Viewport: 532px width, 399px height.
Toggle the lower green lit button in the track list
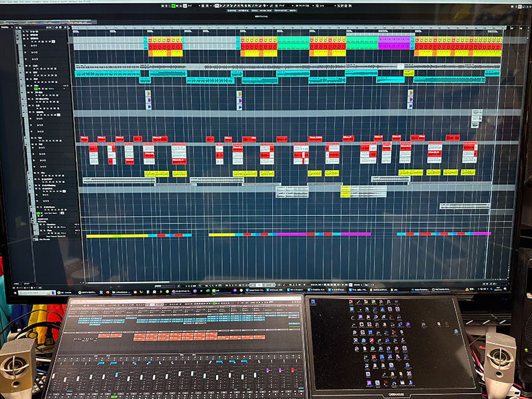click(38, 213)
